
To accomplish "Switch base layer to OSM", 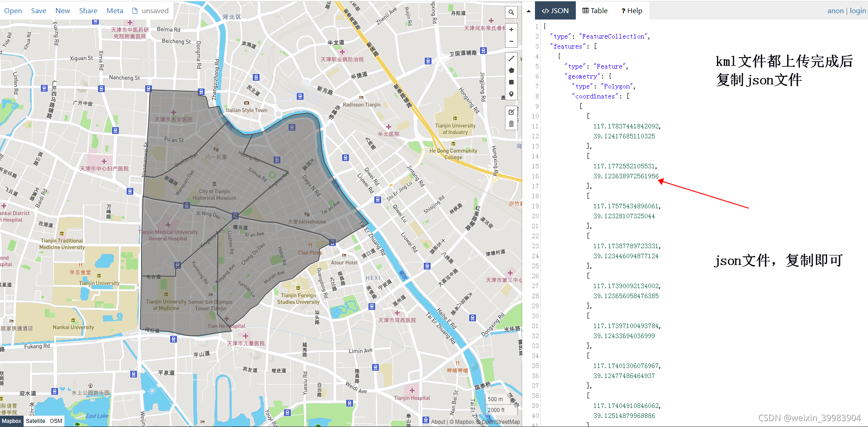I will (x=56, y=421).
